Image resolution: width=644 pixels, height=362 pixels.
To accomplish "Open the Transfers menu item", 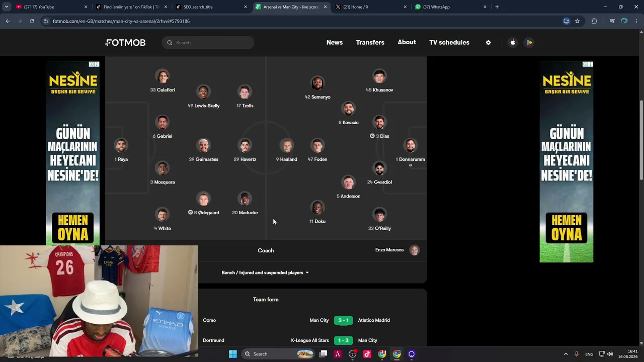I will click(370, 43).
